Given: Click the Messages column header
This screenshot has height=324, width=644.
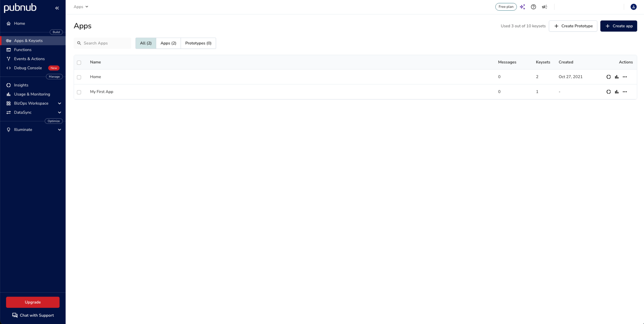Looking at the screenshot, I should [507, 62].
